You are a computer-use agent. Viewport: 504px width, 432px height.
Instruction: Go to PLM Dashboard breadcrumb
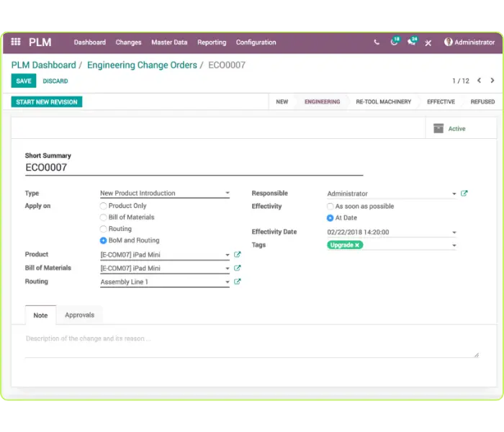pyautogui.click(x=44, y=65)
